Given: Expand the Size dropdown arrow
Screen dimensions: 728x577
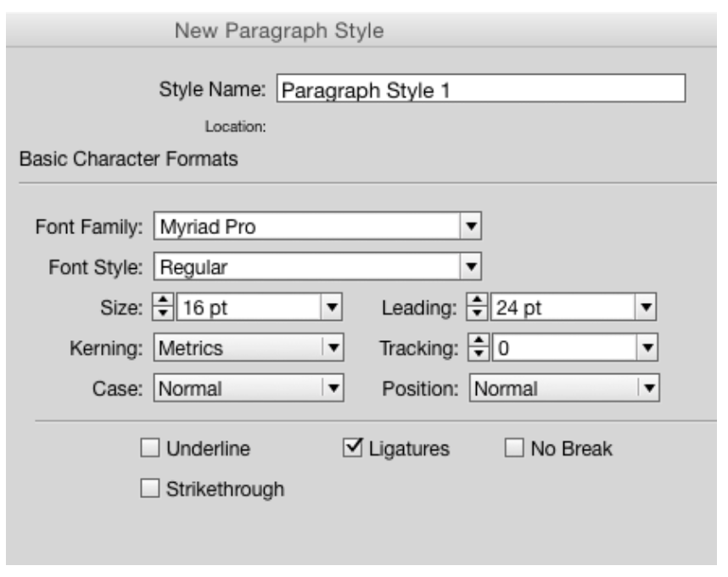Looking at the screenshot, I should pos(333,307).
